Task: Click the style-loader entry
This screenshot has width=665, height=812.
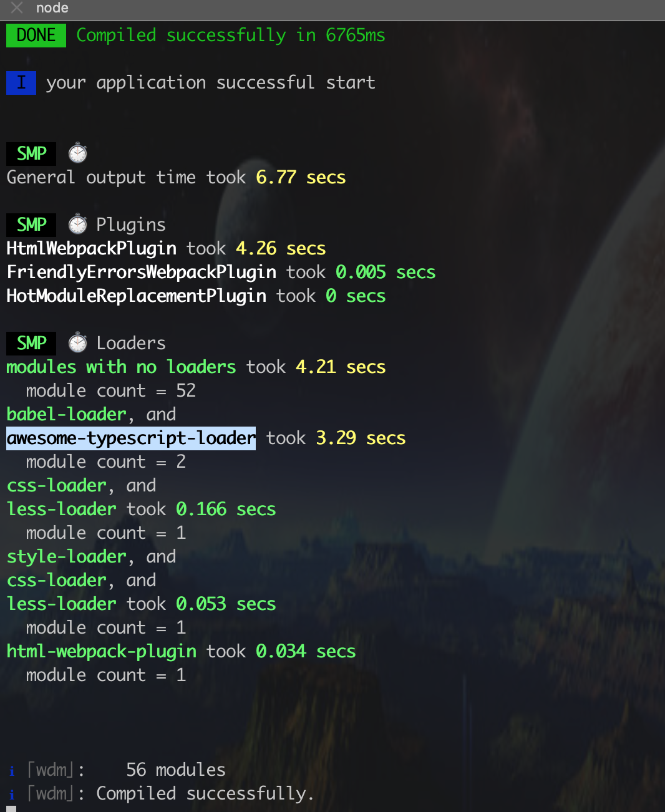Action: (x=67, y=556)
